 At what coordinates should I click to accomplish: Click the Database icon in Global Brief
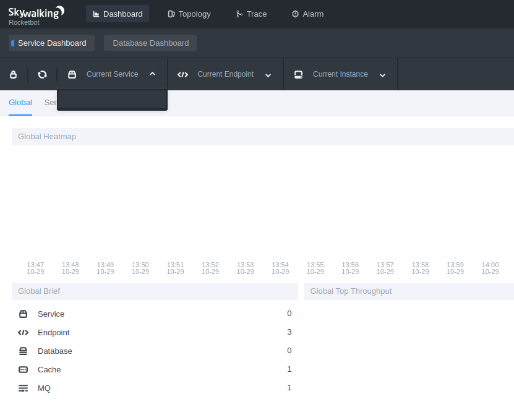click(x=23, y=351)
